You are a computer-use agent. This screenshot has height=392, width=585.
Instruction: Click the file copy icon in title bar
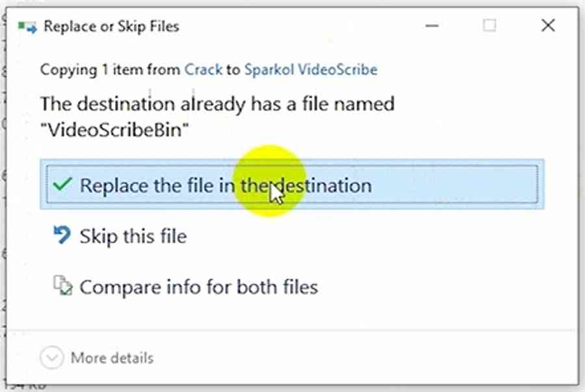(27, 27)
